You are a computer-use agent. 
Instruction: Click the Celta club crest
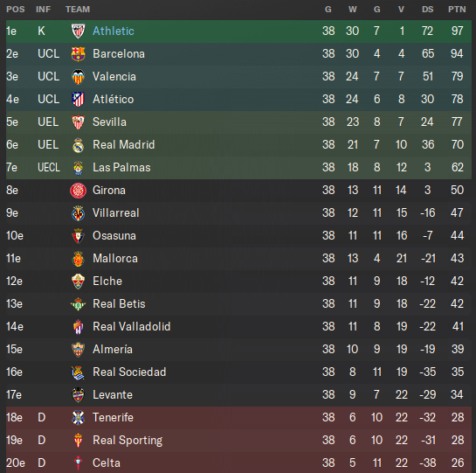click(x=78, y=463)
